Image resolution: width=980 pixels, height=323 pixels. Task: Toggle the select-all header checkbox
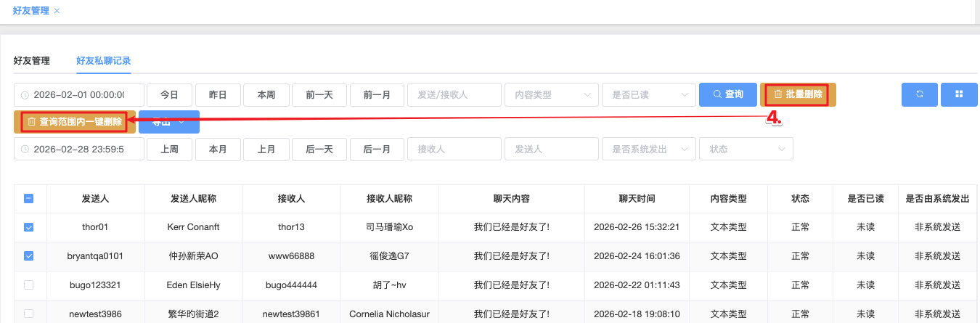[x=29, y=199]
